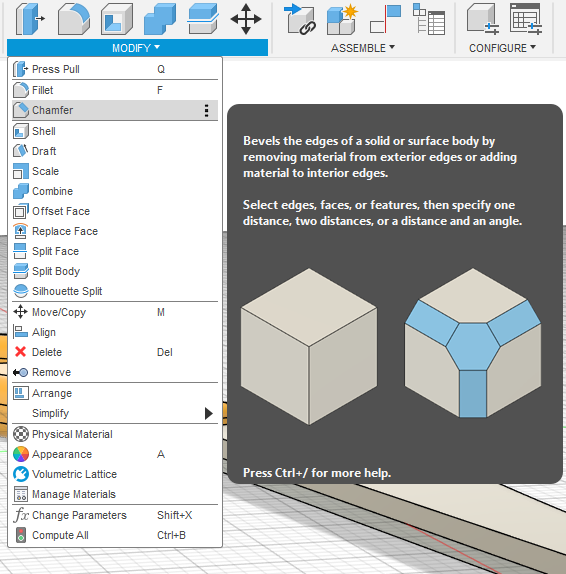Choose Press Pull from the Modify menu
The height and width of the screenshot is (574, 566).
[115, 69]
